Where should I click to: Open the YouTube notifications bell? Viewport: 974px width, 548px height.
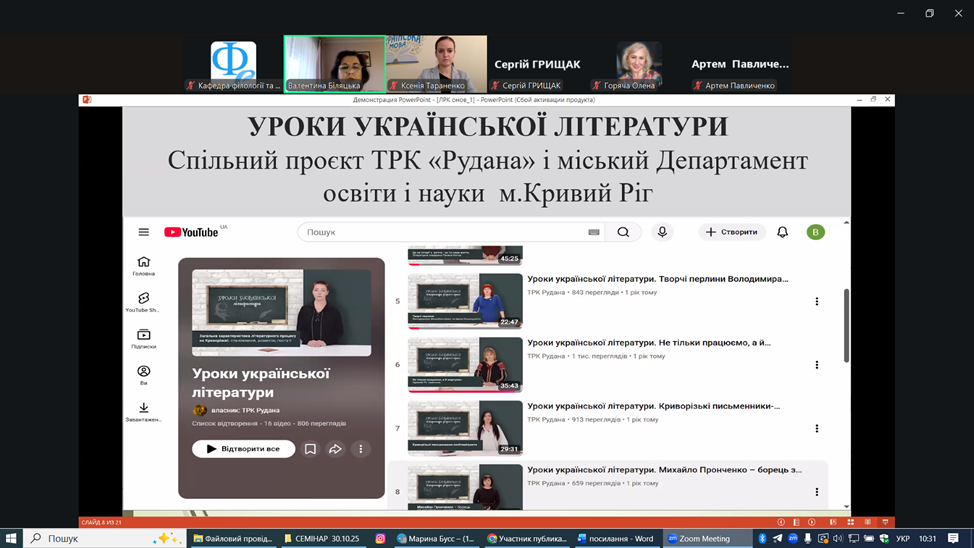click(783, 232)
